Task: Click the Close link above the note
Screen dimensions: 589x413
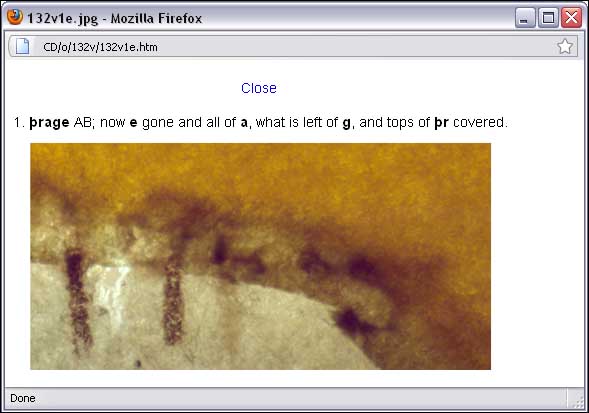Action: pos(259,88)
